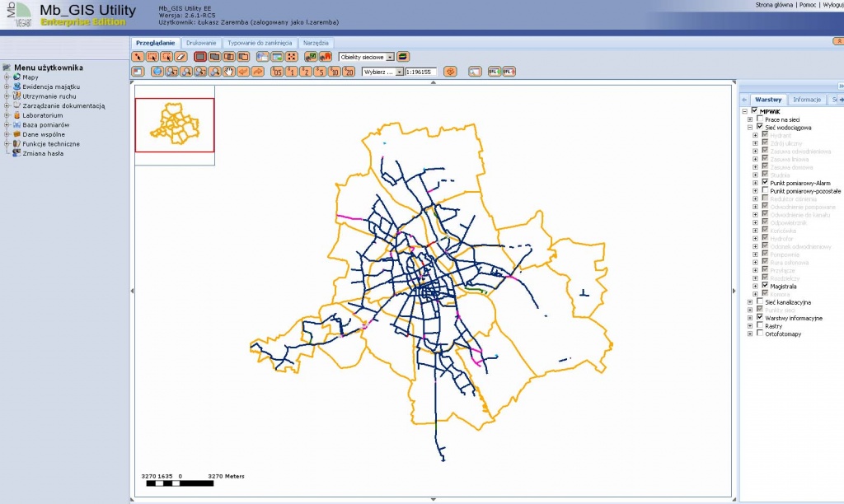
Task: Select the pan hand tool
Action: [x=230, y=72]
